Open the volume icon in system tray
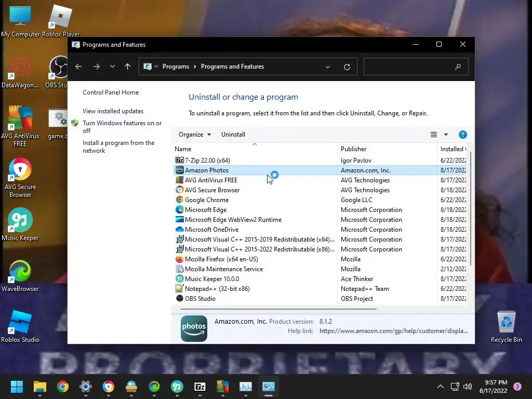The image size is (532, 399). click(x=468, y=387)
